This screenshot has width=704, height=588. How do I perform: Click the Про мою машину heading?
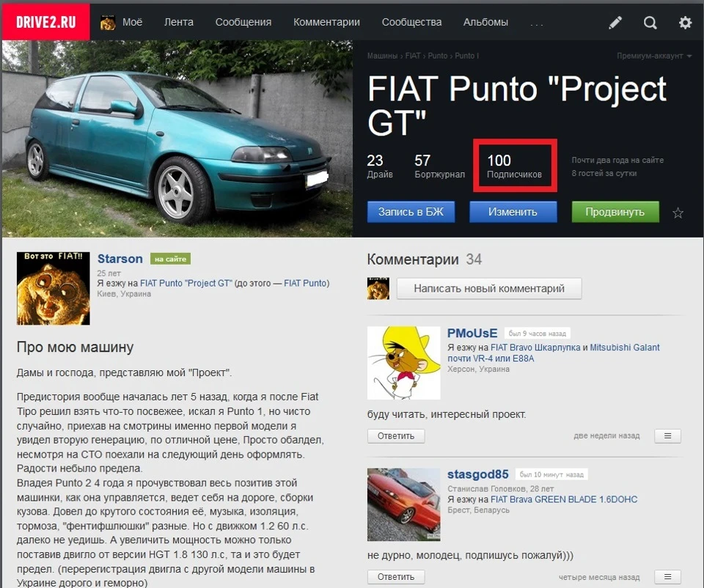pyautogui.click(x=75, y=348)
